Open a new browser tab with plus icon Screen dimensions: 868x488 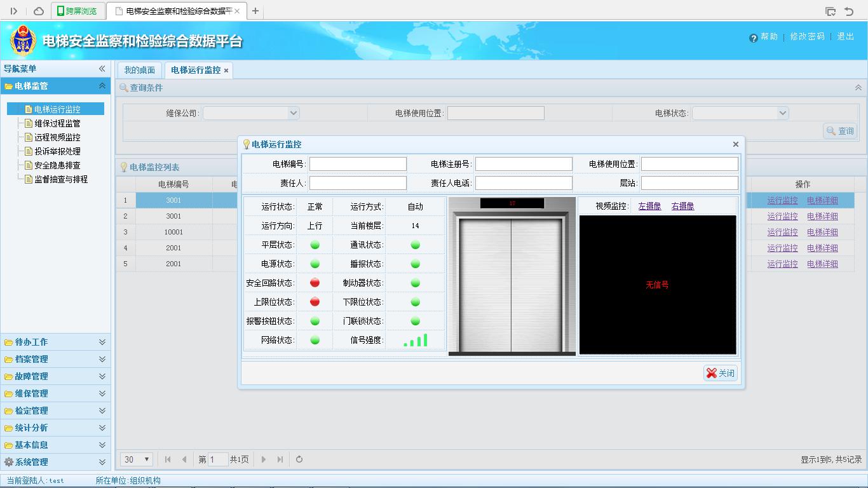click(x=255, y=11)
